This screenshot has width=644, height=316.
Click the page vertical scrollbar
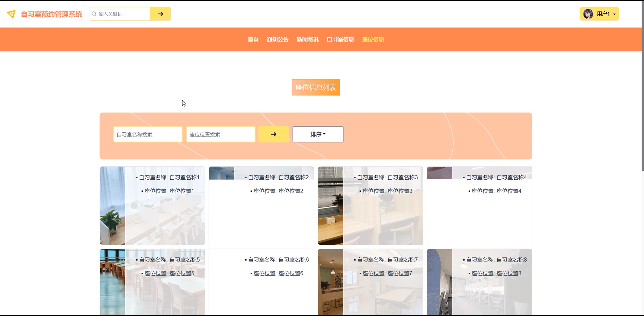[643, 85]
